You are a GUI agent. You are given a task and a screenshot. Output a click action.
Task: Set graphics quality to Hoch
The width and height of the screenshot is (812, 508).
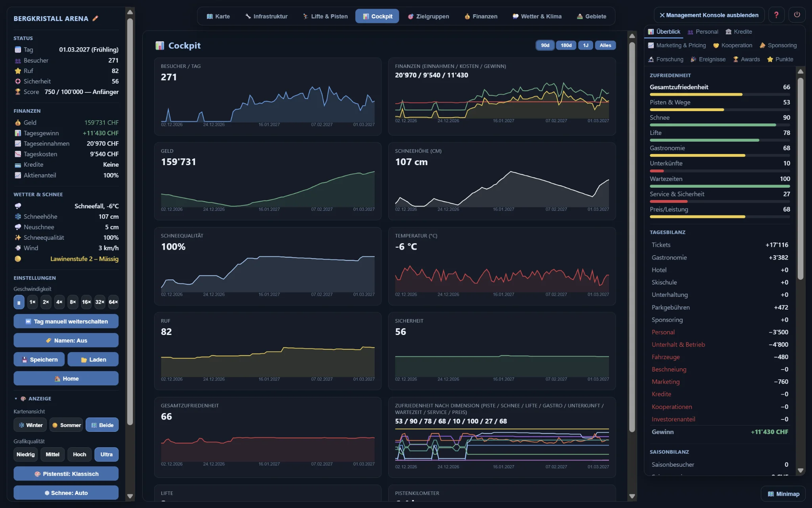79,454
